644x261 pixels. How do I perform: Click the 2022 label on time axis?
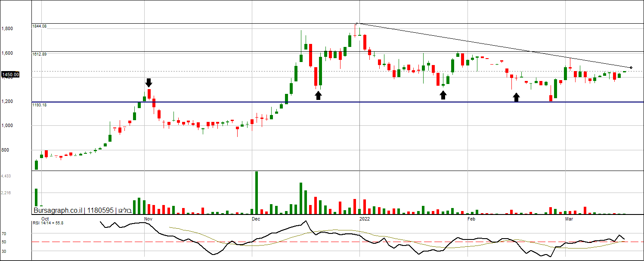pyautogui.click(x=365, y=219)
